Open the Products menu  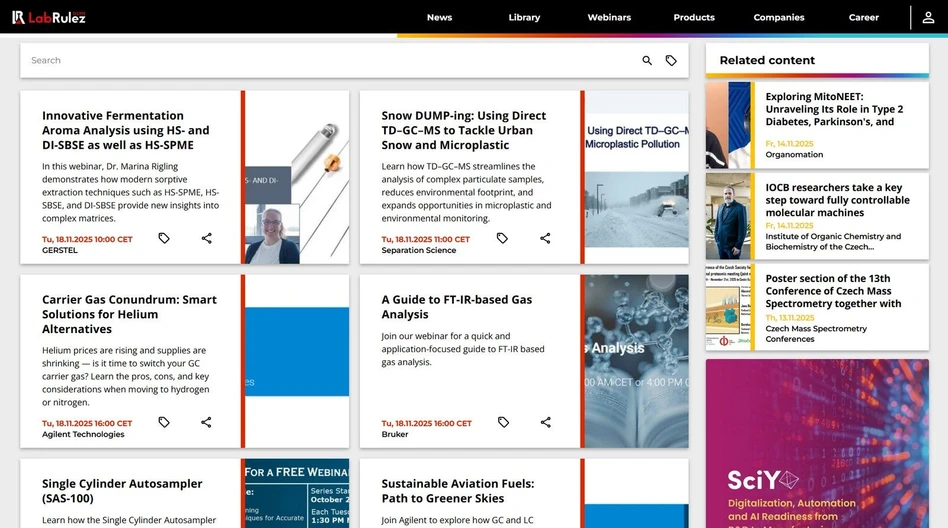(x=694, y=18)
